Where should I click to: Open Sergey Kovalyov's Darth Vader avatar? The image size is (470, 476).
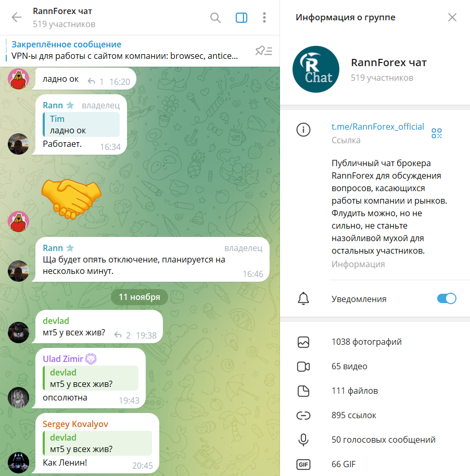point(18,462)
